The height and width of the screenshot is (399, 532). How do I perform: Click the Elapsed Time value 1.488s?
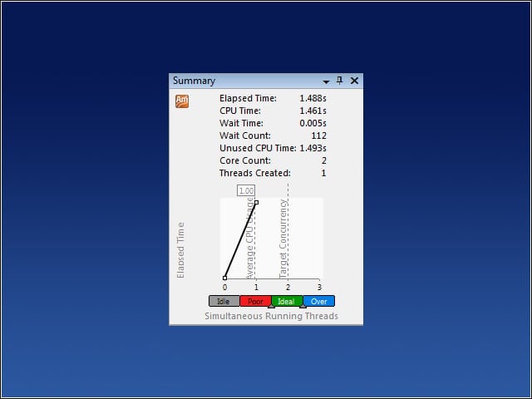click(313, 98)
